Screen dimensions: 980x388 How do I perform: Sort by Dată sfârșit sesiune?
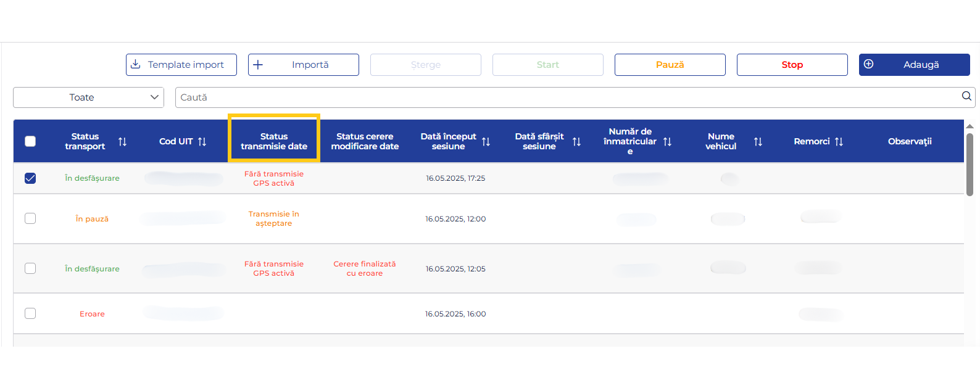(x=576, y=142)
